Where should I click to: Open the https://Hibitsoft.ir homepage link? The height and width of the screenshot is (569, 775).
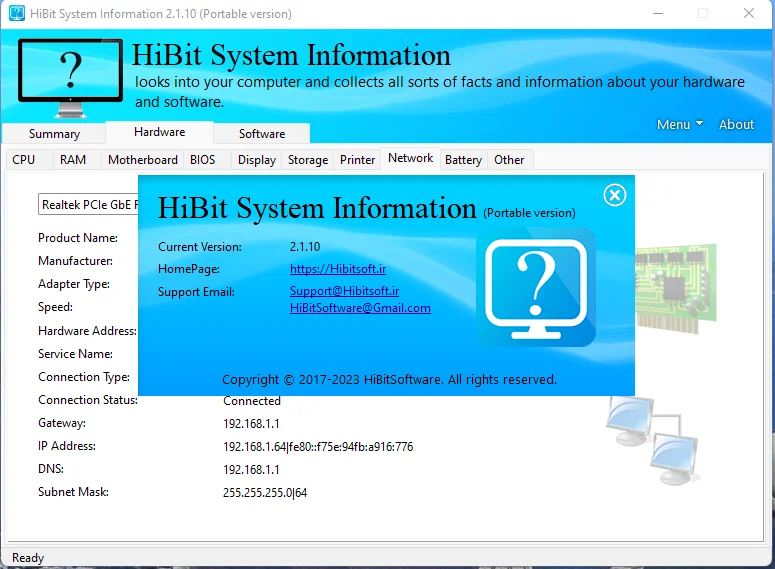(x=338, y=269)
